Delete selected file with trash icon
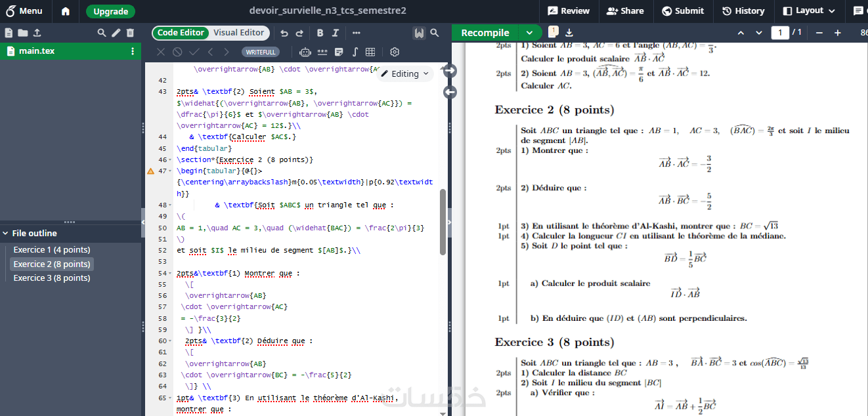This screenshot has height=416, width=868. pyautogui.click(x=130, y=33)
